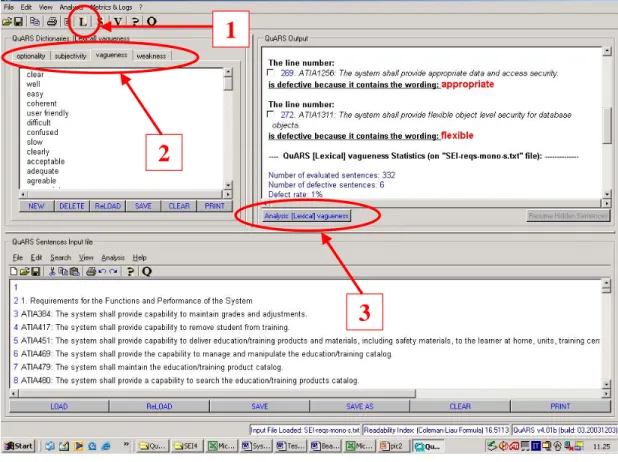This screenshot has width=618, height=462.
Task: Open the main Edit menu
Action: coord(26,7)
